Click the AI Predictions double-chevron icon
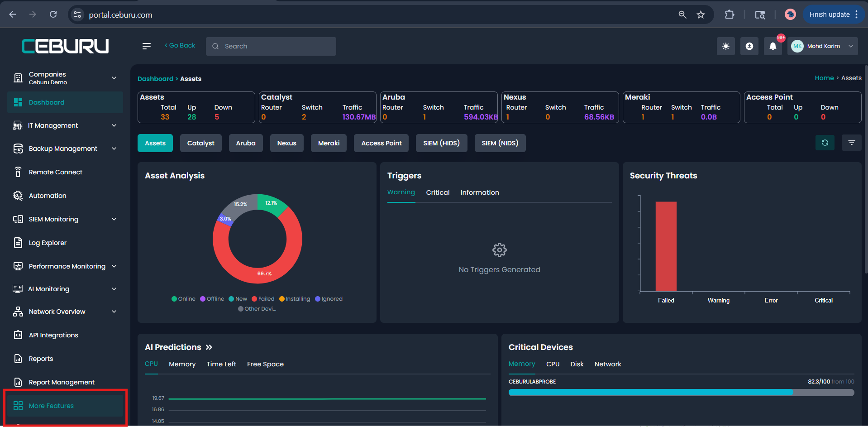The image size is (868, 427). coord(209,347)
